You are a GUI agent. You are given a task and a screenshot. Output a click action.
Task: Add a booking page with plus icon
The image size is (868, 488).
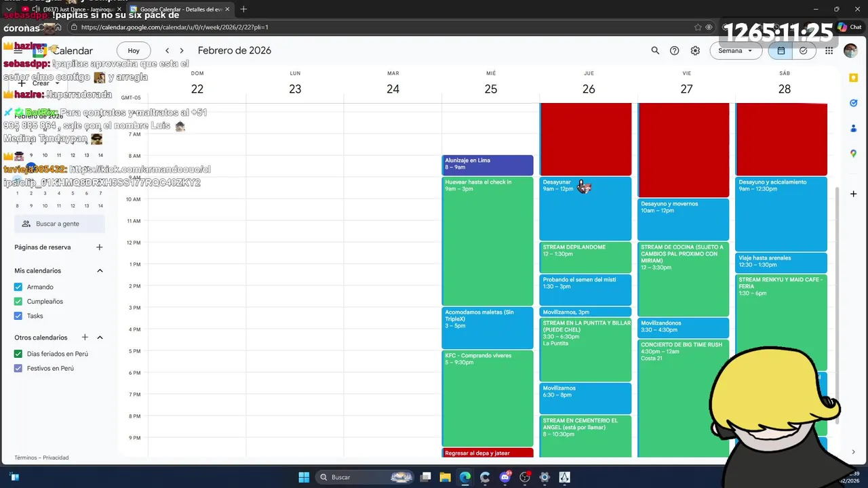coord(99,247)
